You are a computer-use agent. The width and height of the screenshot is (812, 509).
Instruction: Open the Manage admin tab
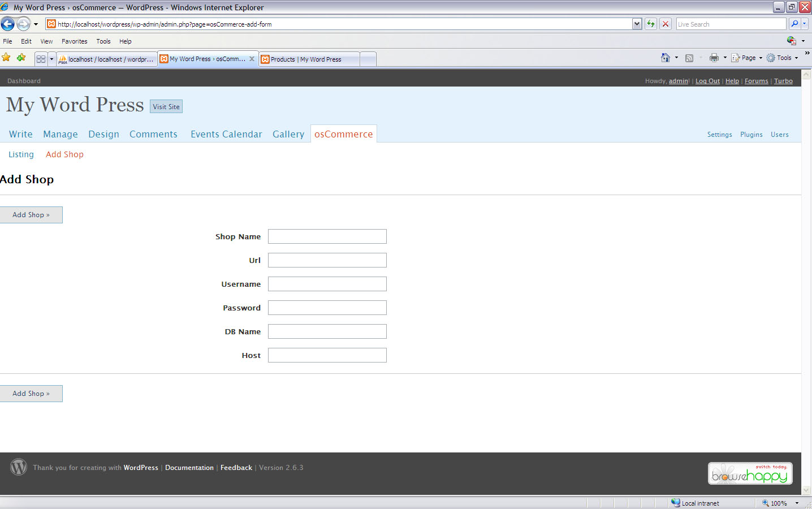[61, 134]
